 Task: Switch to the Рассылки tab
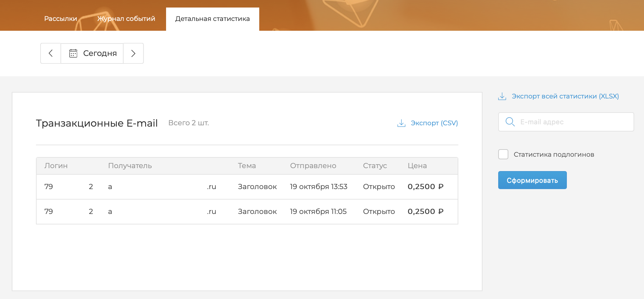(60, 19)
